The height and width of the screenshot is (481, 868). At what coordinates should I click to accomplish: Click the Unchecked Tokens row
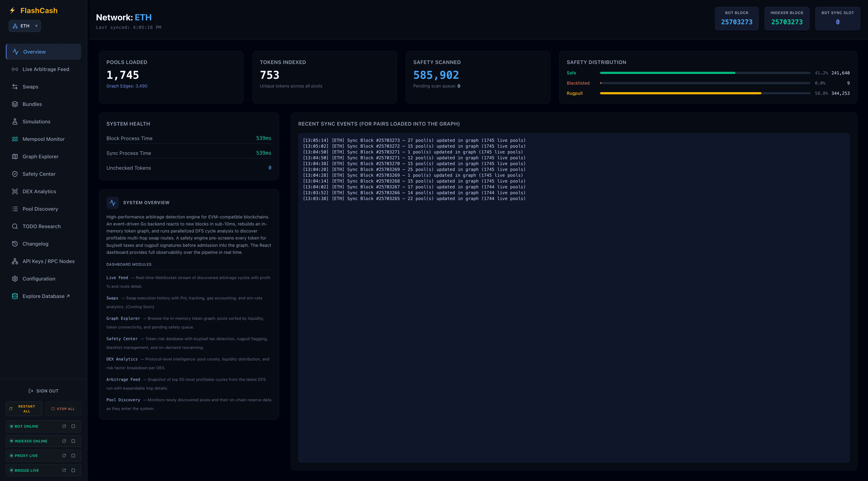pyautogui.click(x=189, y=168)
